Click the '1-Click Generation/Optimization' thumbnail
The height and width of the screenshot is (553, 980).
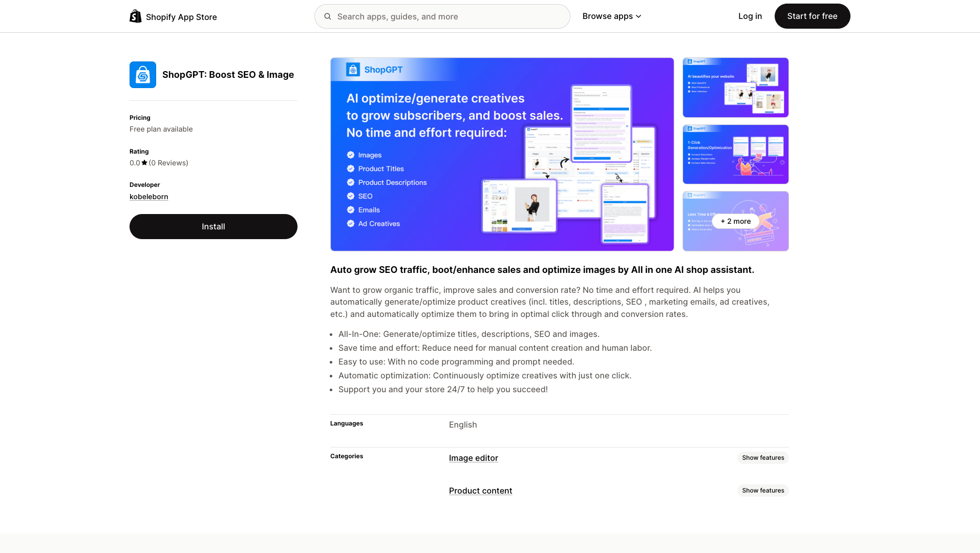coord(735,154)
